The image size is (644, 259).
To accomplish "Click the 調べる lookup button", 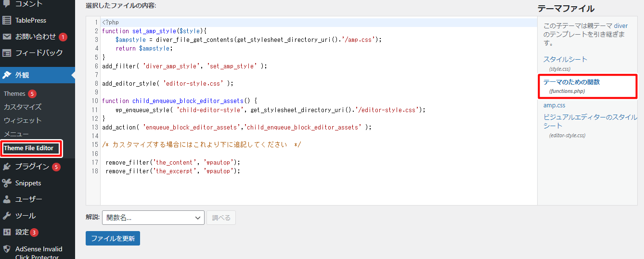I will click(x=221, y=218).
